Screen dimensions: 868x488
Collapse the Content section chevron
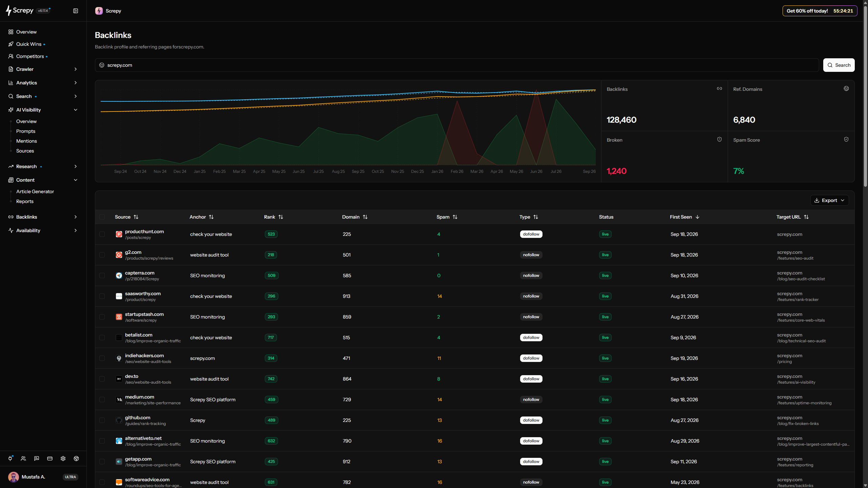[x=76, y=180]
